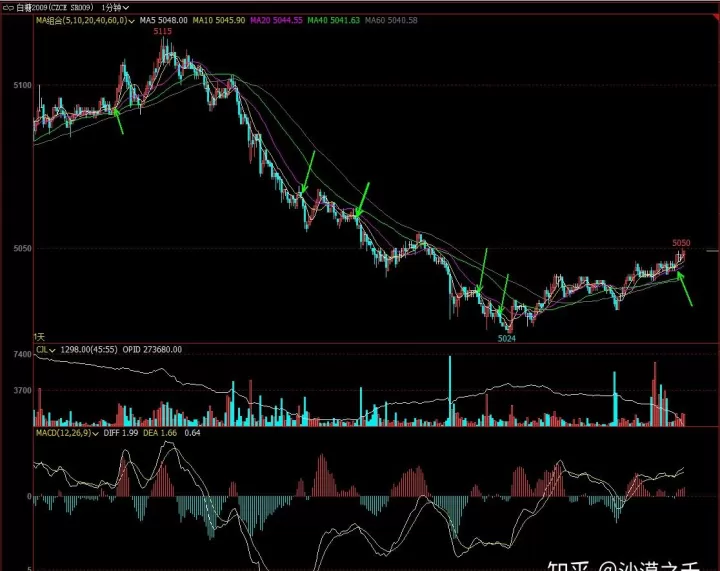Screen dimensions: 720x571
Task: Click the link icon before 白糖2009
Action: 8,7
